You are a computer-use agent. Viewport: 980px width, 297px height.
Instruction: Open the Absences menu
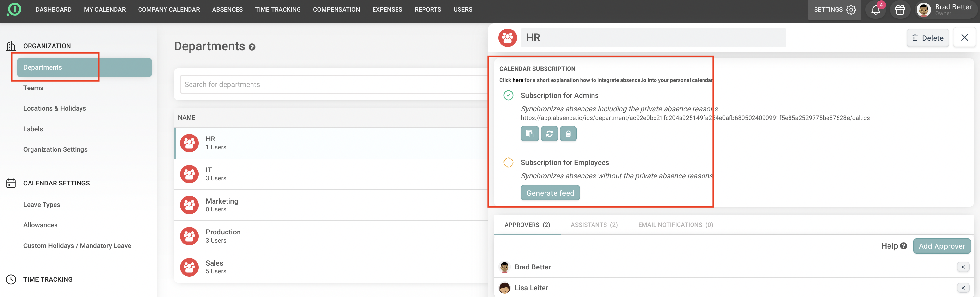(227, 9)
